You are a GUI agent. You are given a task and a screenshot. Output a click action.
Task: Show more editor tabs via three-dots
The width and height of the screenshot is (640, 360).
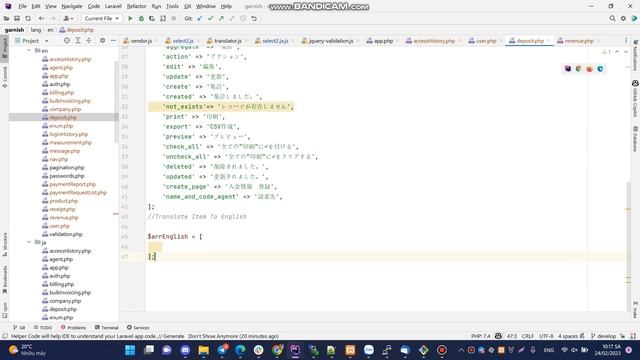tap(626, 40)
